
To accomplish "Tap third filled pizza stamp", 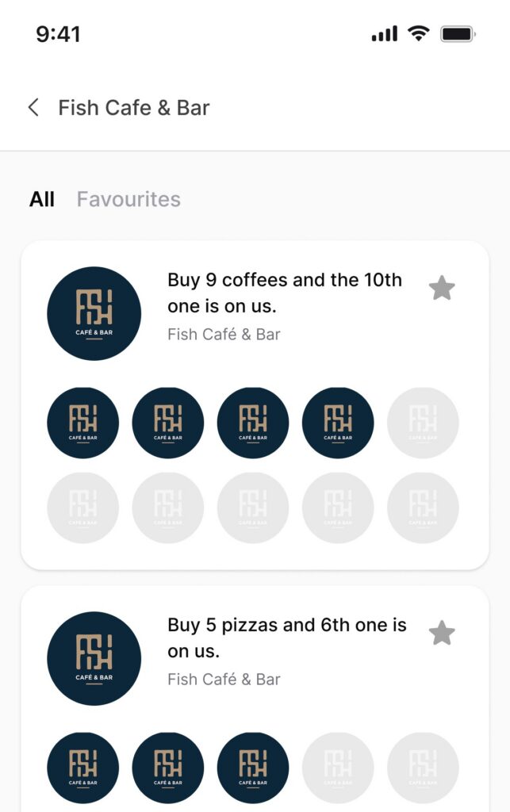I will point(253,768).
